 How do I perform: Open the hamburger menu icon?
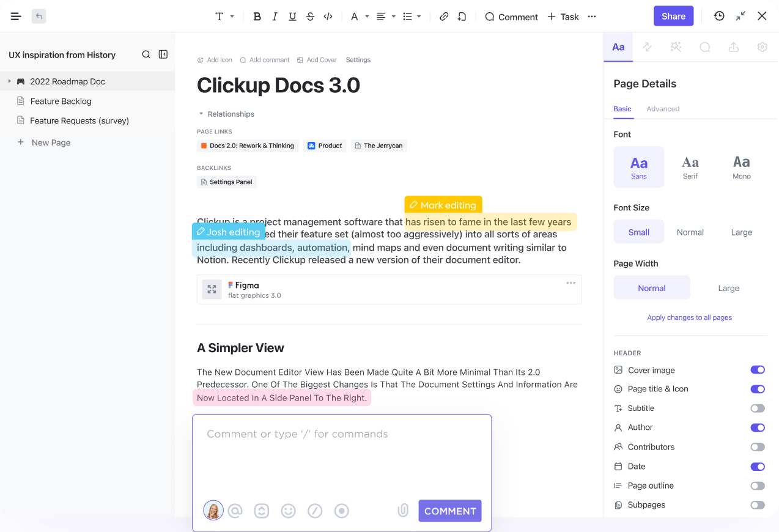coord(16,17)
